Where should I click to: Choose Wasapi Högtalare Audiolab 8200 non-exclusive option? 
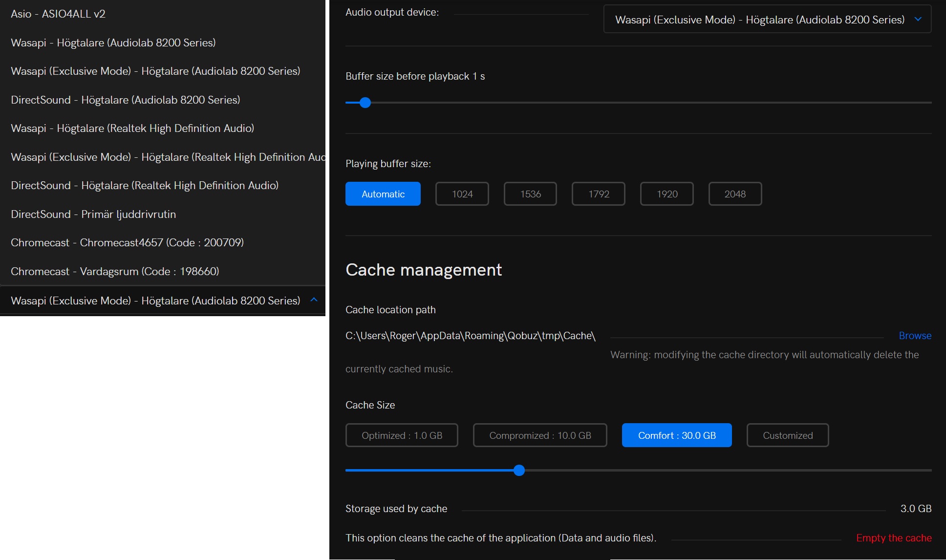pyautogui.click(x=113, y=43)
